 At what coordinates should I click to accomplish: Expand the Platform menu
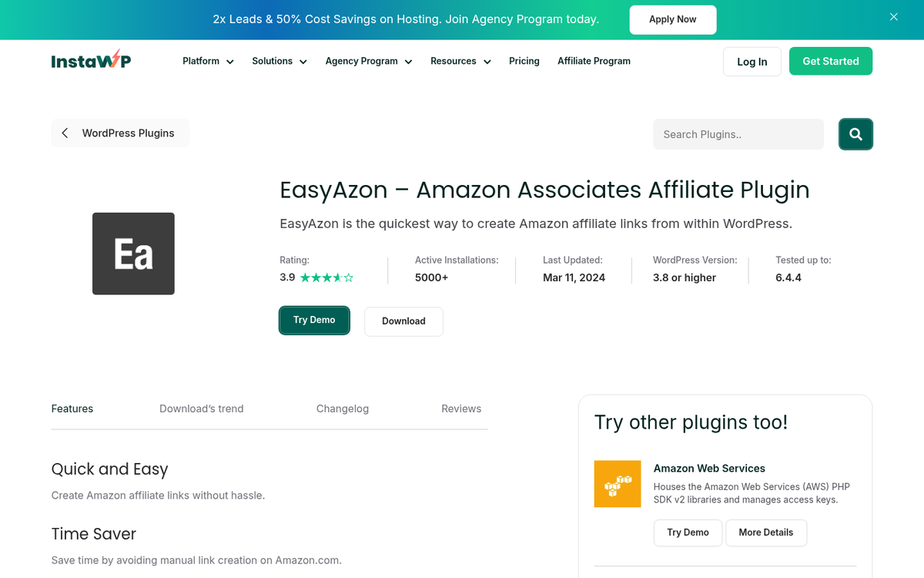point(207,61)
